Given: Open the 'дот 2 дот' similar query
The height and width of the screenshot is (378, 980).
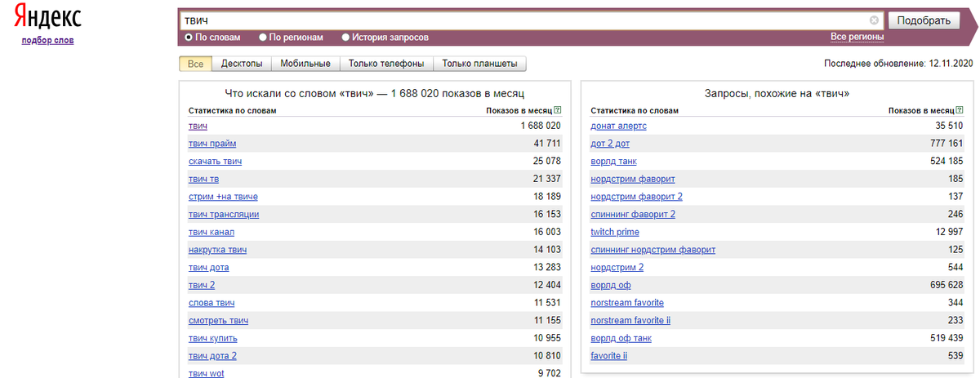Looking at the screenshot, I should pos(610,144).
